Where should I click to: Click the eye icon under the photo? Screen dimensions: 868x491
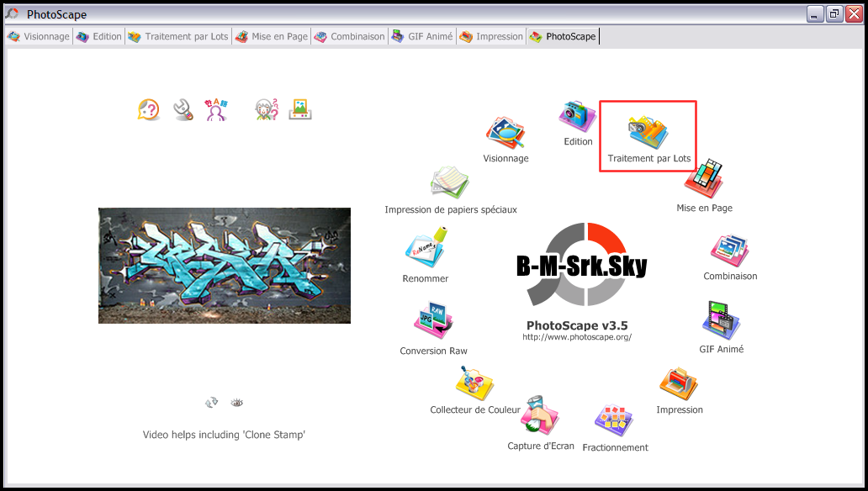tap(237, 403)
